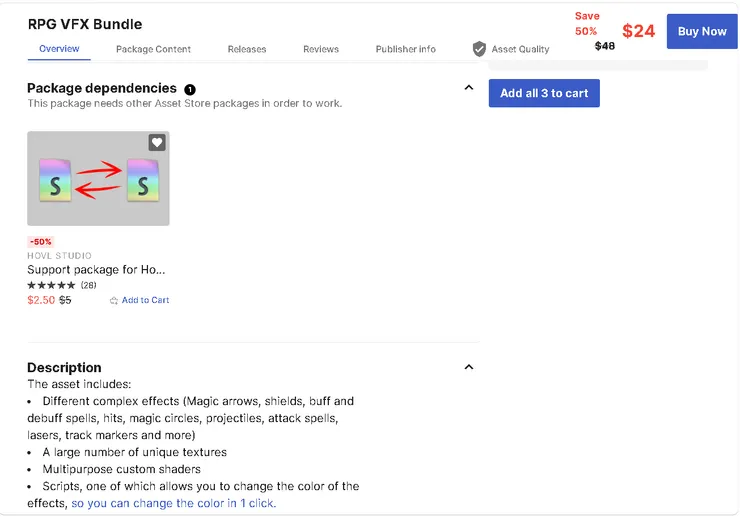Collapse the Description section

coord(469,367)
